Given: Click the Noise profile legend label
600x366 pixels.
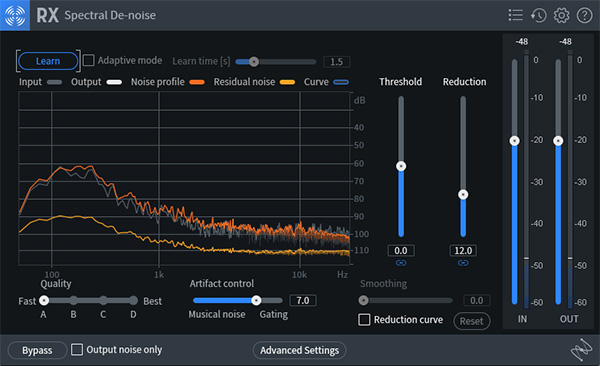Looking at the screenshot, I should 158,82.
